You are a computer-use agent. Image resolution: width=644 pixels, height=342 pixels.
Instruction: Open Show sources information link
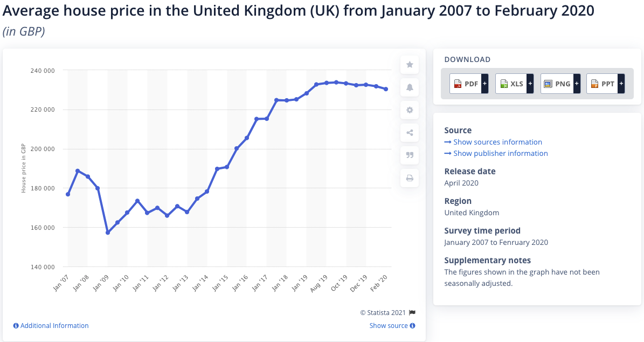tap(497, 142)
